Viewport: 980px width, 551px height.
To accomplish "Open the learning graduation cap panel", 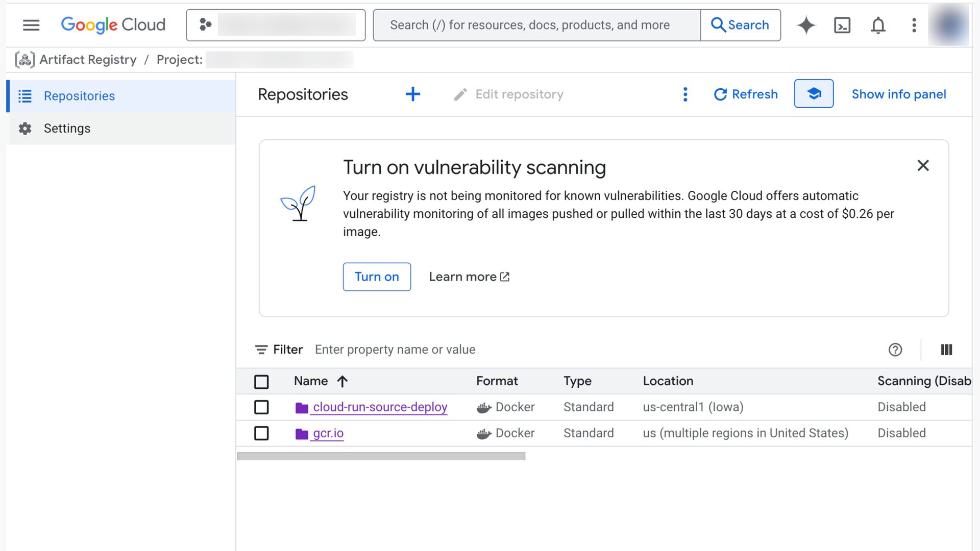I will click(x=814, y=94).
